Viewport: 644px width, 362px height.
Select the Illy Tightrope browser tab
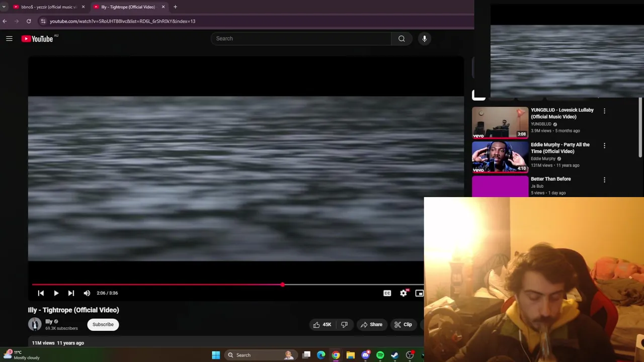[128, 7]
